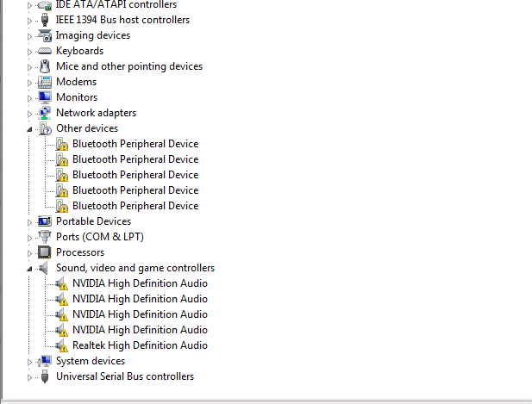Select Realtek High Definition Audio
Screen dimensions: 532x404
pyautogui.click(x=140, y=345)
